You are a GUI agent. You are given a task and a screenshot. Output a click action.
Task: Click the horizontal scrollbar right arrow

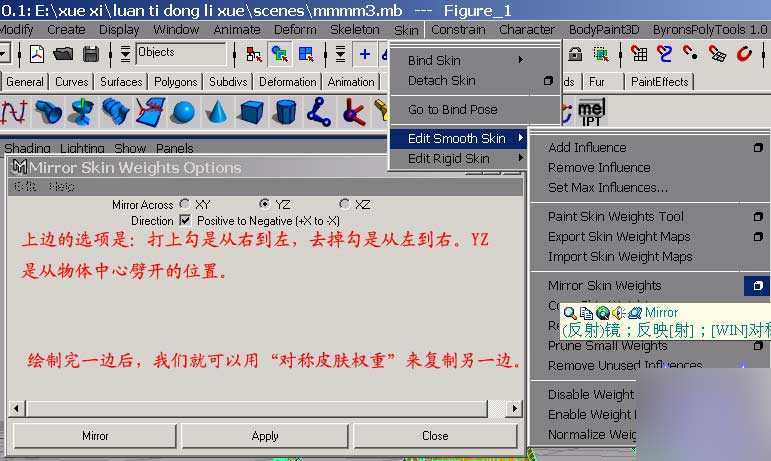pos(514,408)
